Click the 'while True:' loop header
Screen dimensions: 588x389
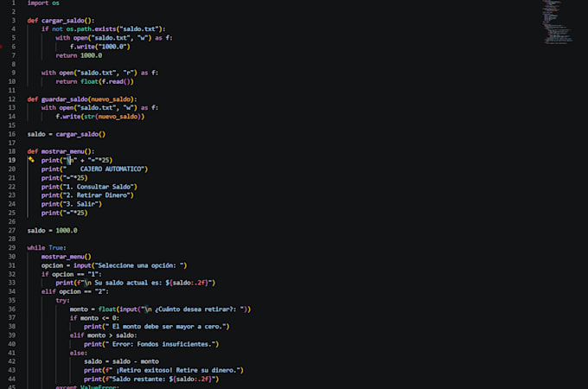coord(47,248)
